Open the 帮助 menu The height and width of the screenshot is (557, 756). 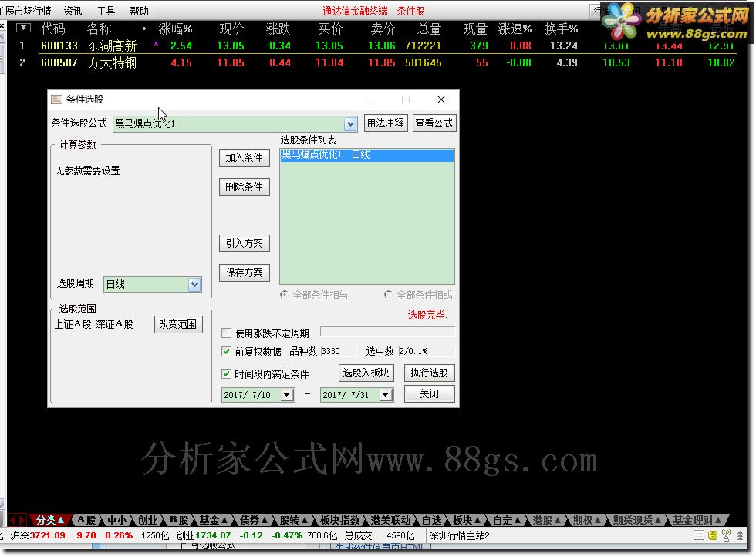click(x=140, y=11)
